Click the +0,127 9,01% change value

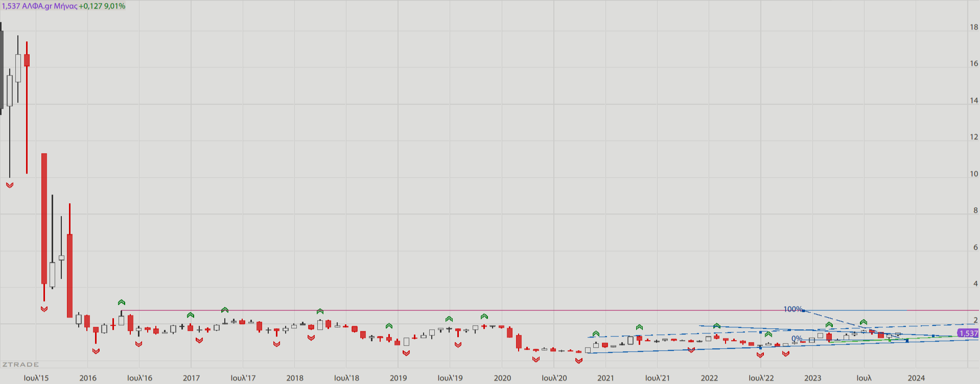pyautogui.click(x=102, y=6)
